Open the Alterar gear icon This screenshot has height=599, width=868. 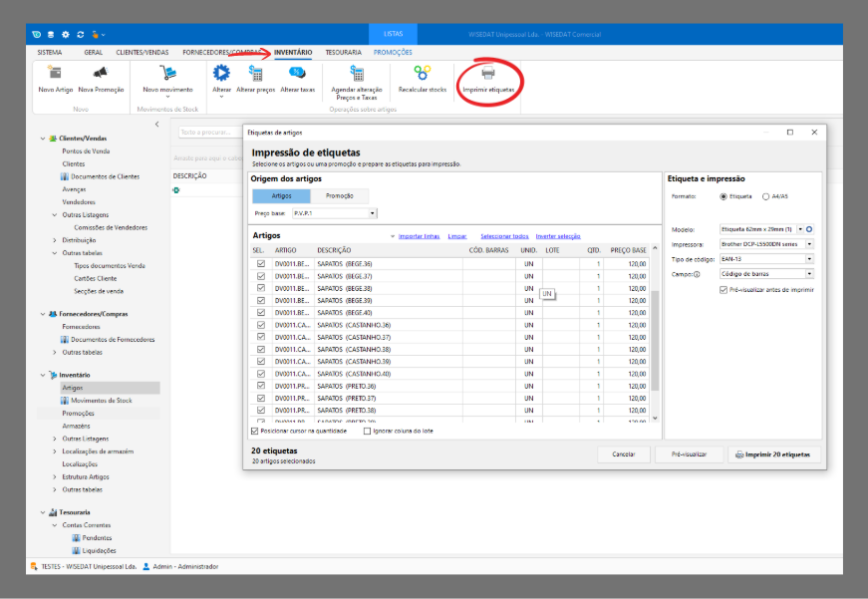[221, 73]
